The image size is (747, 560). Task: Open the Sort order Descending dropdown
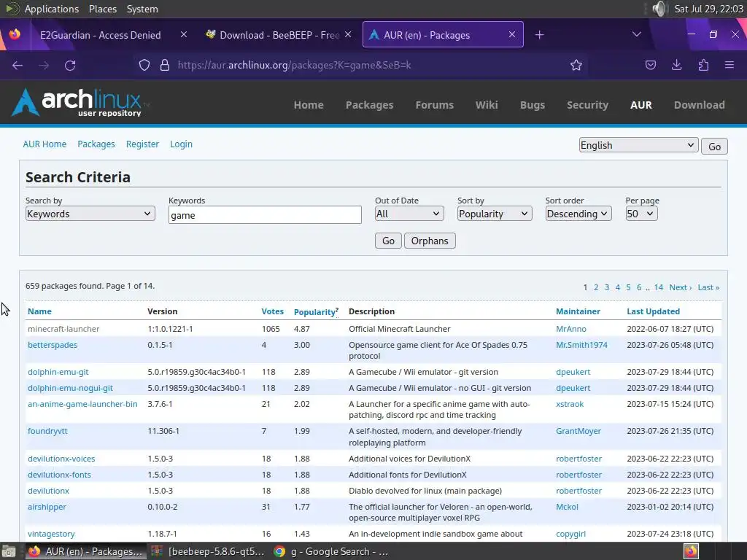click(x=578, y=214)
